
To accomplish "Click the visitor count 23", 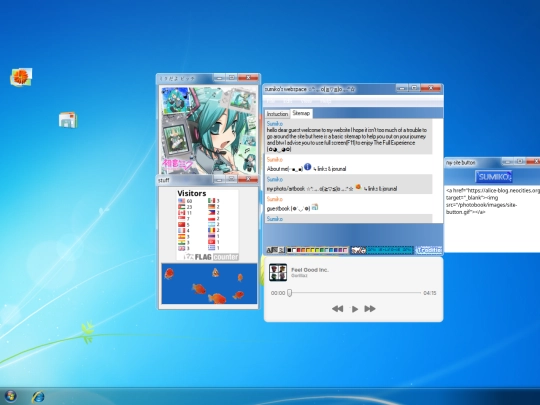I will click(x=189, y=207).
